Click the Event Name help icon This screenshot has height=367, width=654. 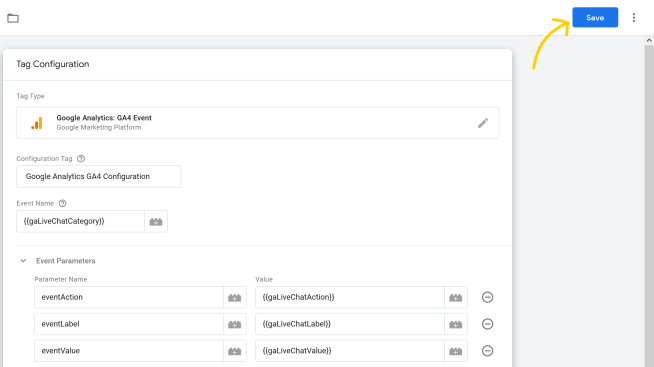63,204
